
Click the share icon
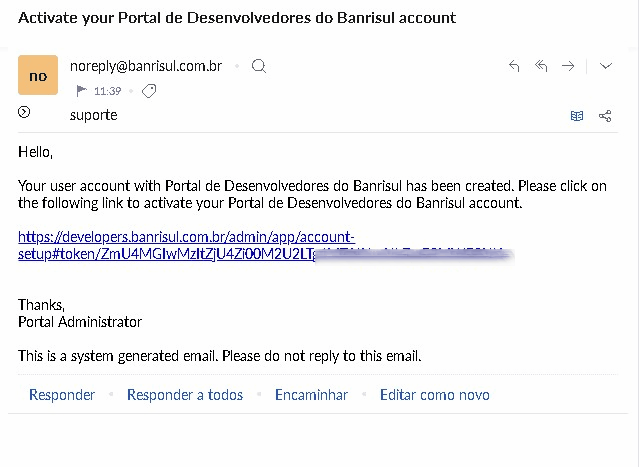(605, 116)
